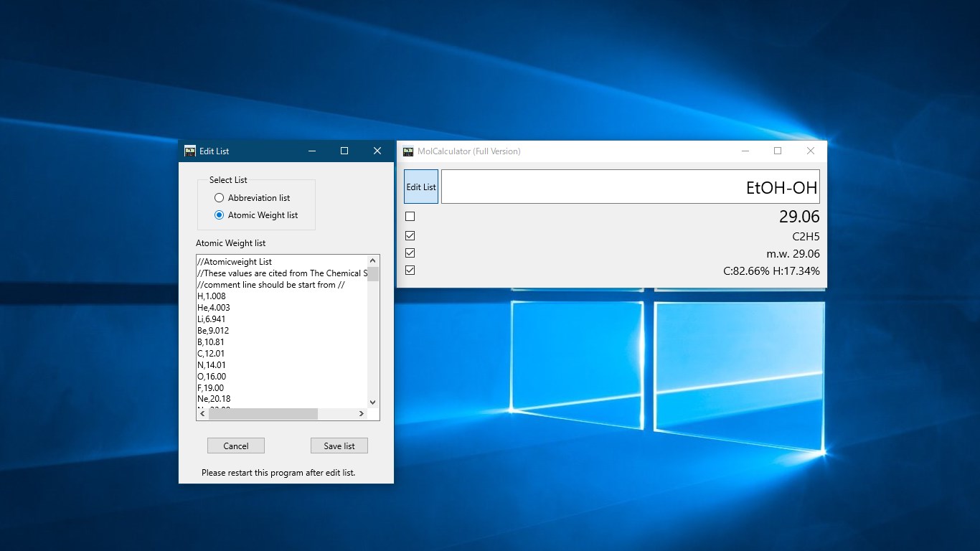This screenshot has height=551, width=980.
Task: Click the horizontal scrollbar left arrow
Action: click(x=203, y=414)
